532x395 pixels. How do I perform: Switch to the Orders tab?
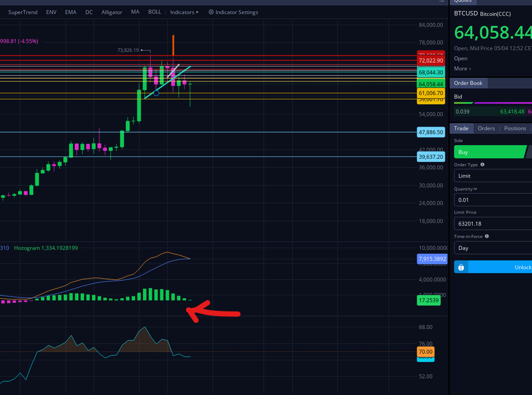tap(486, 128)
